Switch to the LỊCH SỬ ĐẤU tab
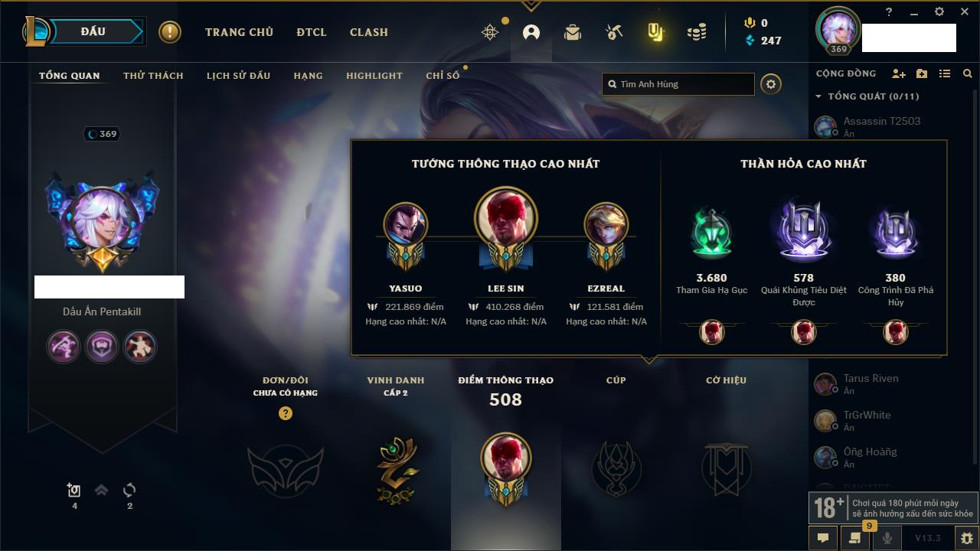Screen dimensions: 980x551 [238, 76]
